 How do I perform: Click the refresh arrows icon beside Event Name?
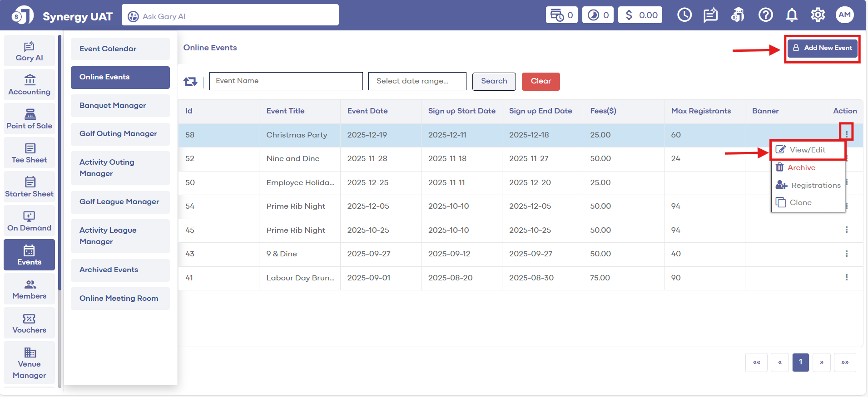(190, 81)
